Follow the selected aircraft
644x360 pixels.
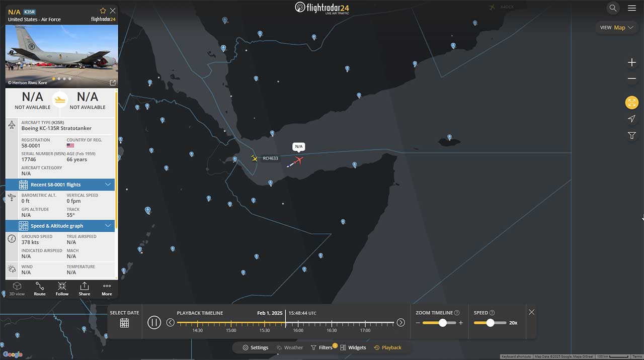click(62, 289)
